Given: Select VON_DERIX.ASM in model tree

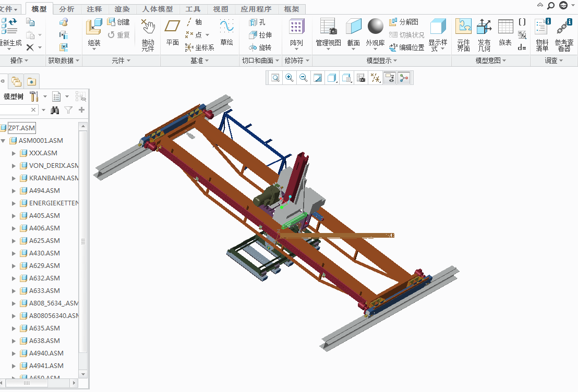Looking at the screenshot, I should pos(54,166).
